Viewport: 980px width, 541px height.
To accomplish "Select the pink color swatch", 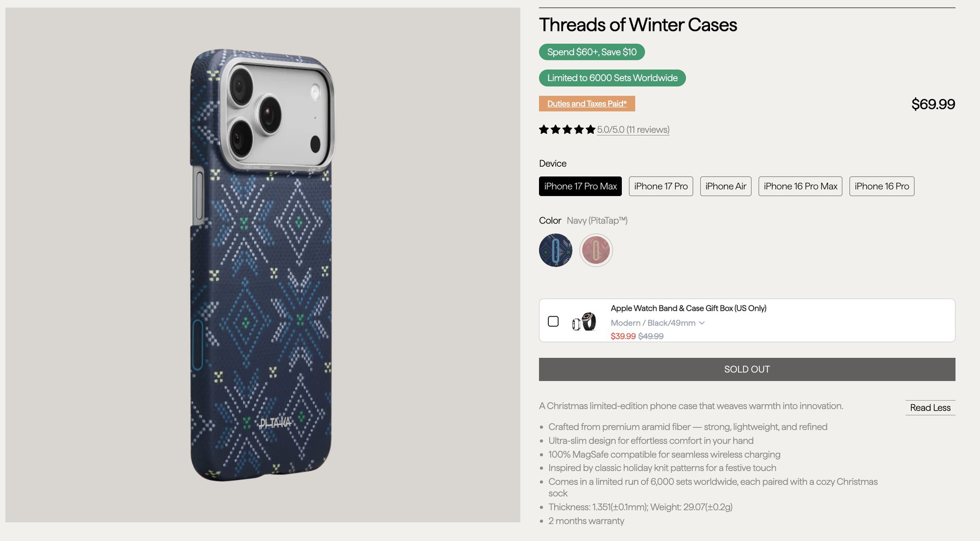I will [x=596, y=250].
